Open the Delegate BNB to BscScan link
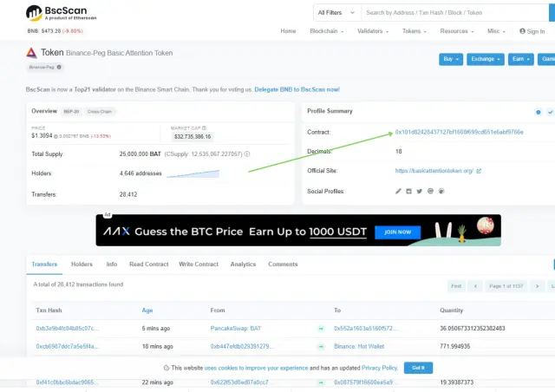This screenshot has width=555, height=392. pos(297,89)
